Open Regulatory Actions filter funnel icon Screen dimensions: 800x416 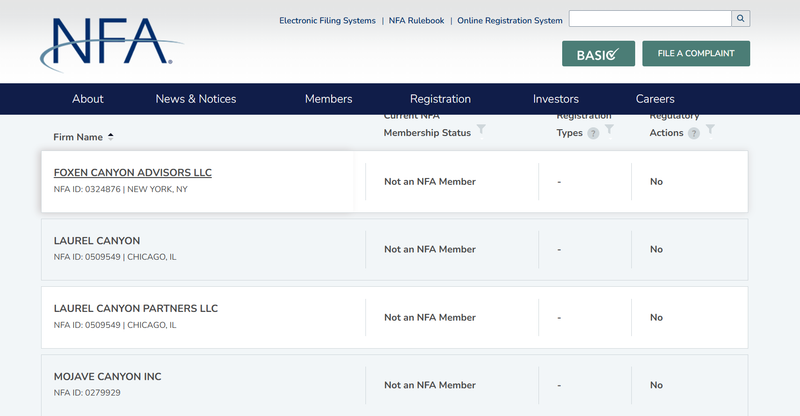pos(710,130)
